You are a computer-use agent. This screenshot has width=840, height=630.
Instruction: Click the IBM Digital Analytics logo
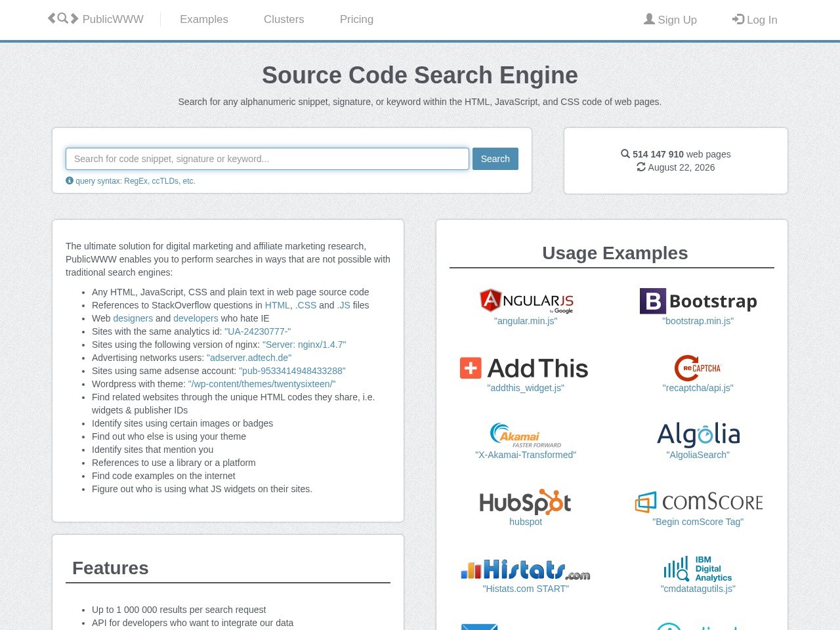pos(698,569)
